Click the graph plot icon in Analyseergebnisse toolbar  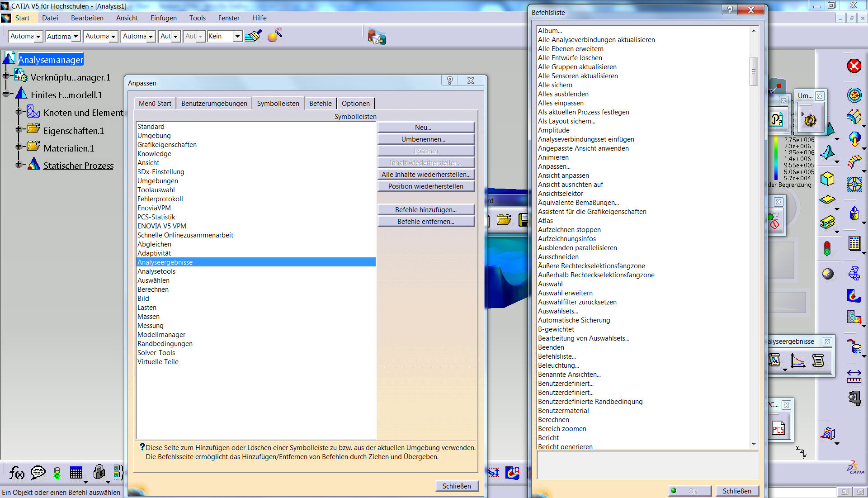(797, 360)
